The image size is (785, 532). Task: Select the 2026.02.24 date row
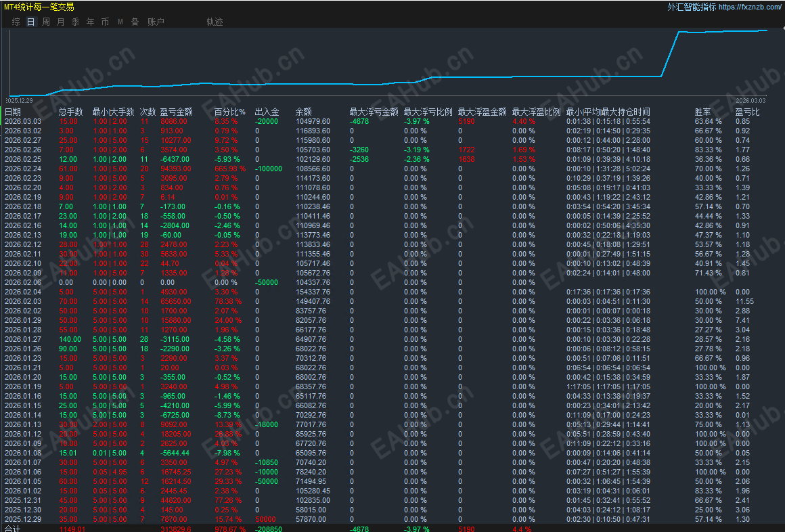pos(23,169)
